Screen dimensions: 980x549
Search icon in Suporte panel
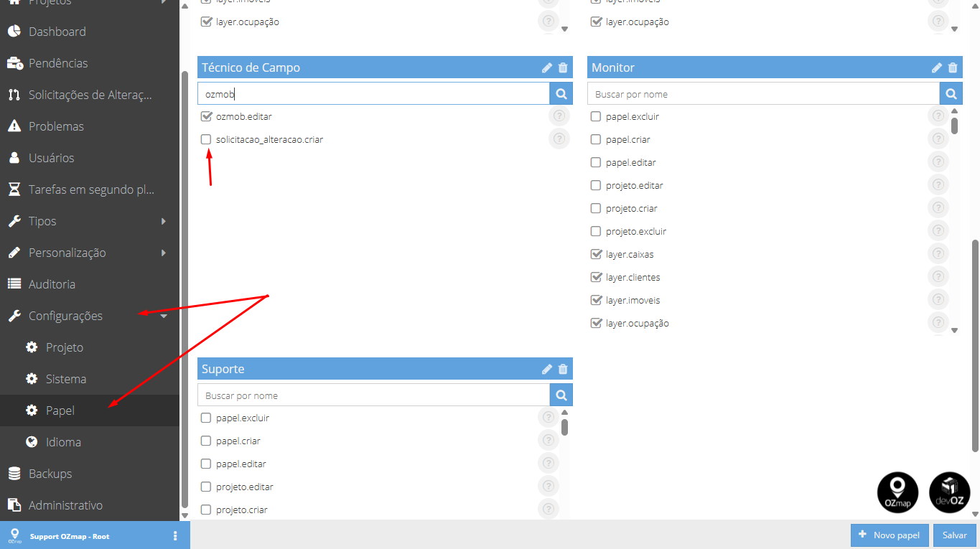(561, 395)
